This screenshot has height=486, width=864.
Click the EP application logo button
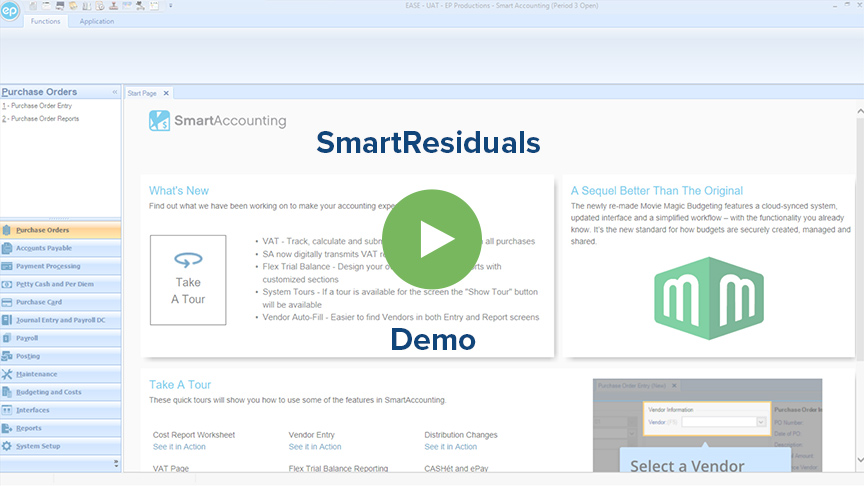coord(12,11)
